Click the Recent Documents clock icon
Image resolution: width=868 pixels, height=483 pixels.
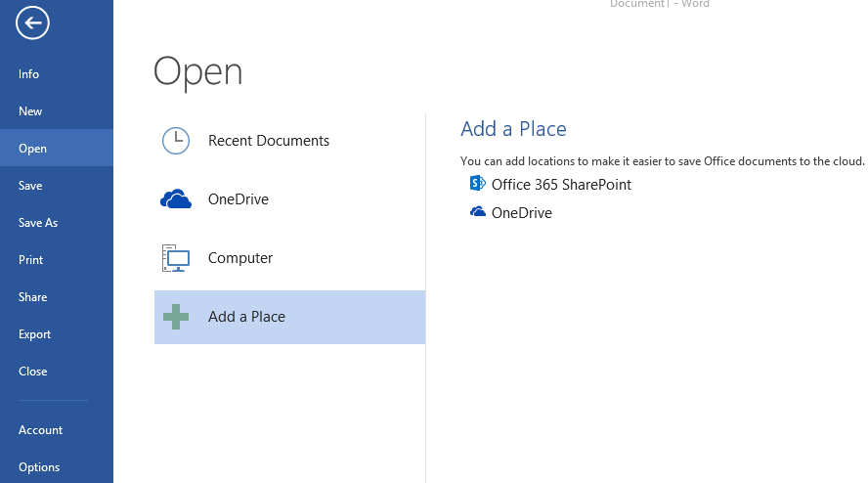pyautogui.click(x=176, y=141)
